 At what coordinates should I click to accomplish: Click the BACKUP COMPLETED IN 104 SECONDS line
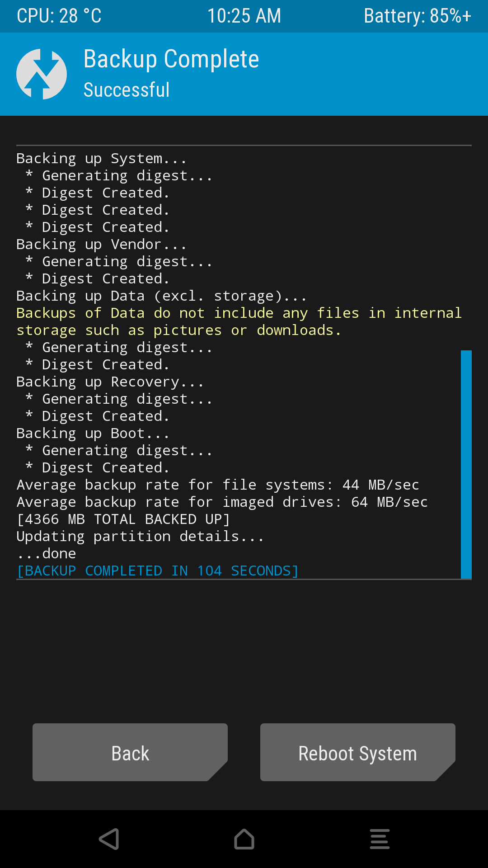pos(158,571)
